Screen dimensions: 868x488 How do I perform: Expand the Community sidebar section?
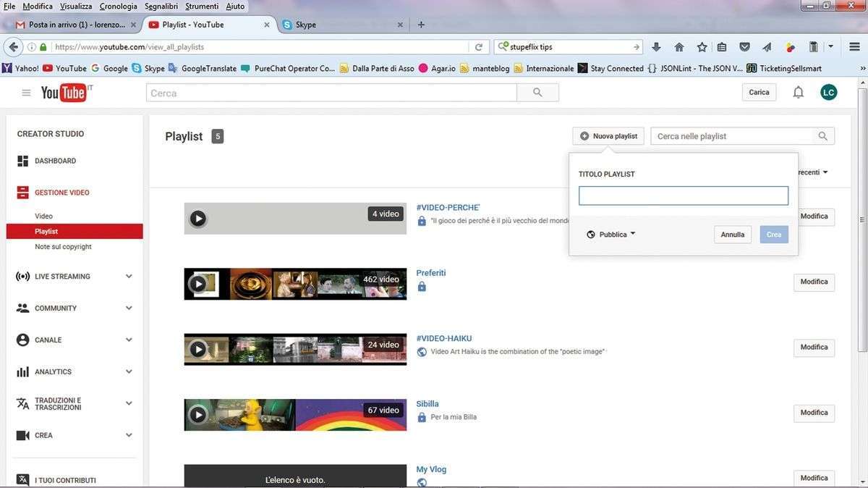coord(129,308)
